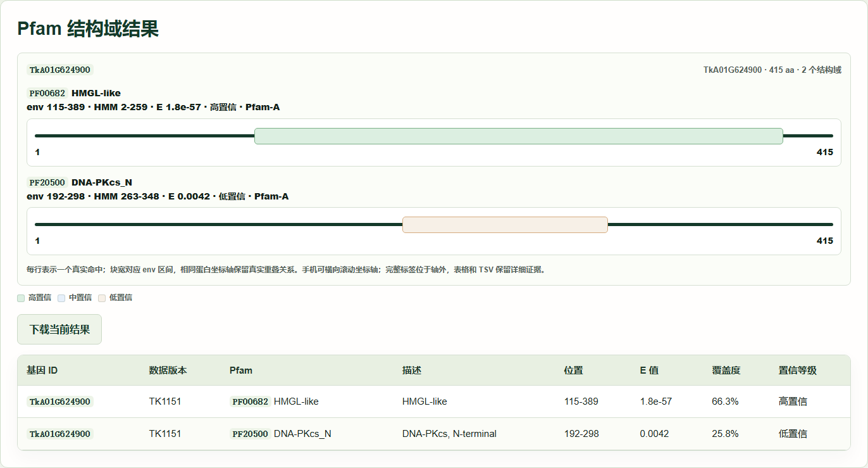868x468 pixels.
Task: Click the PF20500 tag above the orange track
Action: (x=47, y=182)
